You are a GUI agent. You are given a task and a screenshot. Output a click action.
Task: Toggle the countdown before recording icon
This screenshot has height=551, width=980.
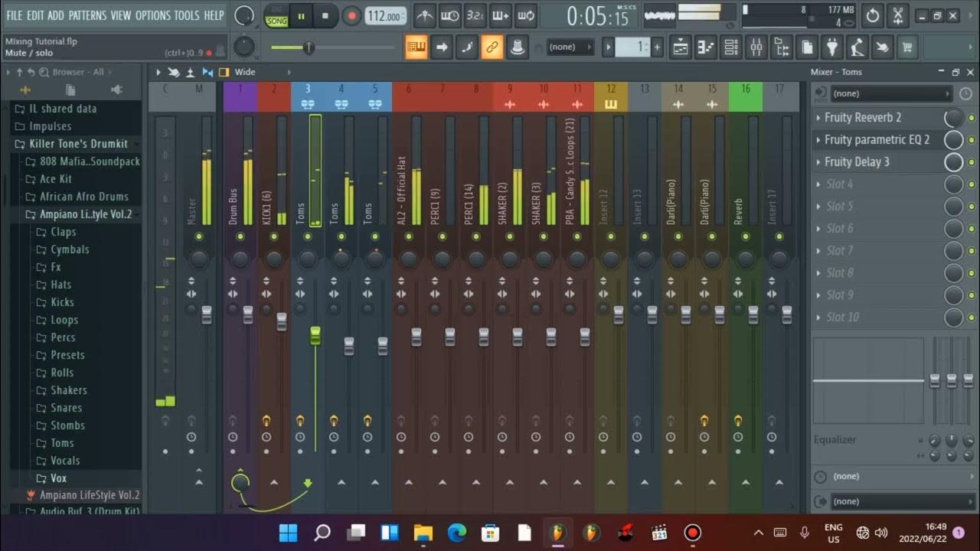[x=475, y=15]
